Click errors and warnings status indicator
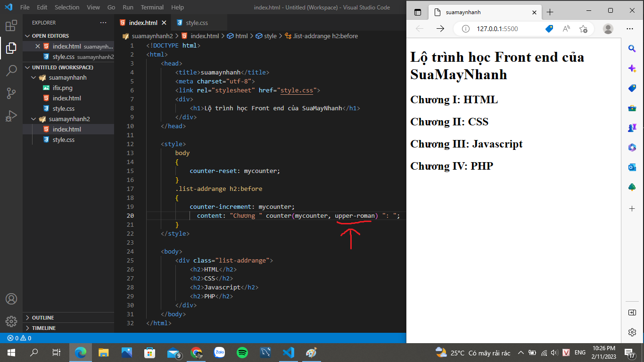This screenshot has width=644, height=362. (19, 338)
